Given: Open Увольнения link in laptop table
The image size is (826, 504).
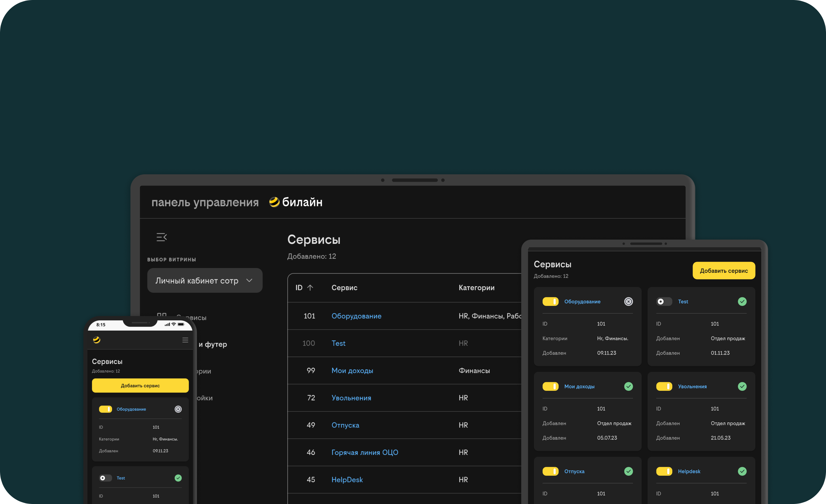Looking at the screenshot, I should point(351,398).
